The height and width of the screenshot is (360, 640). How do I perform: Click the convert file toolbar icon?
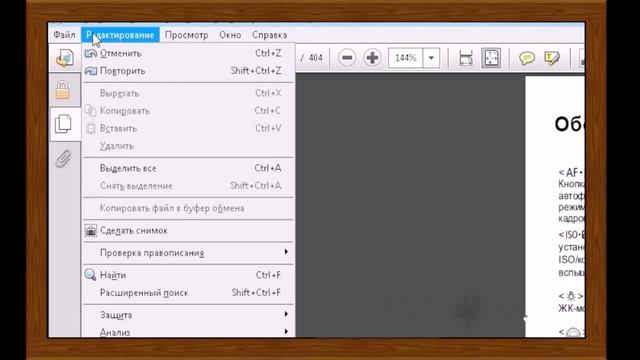click(x=64, y=58)
